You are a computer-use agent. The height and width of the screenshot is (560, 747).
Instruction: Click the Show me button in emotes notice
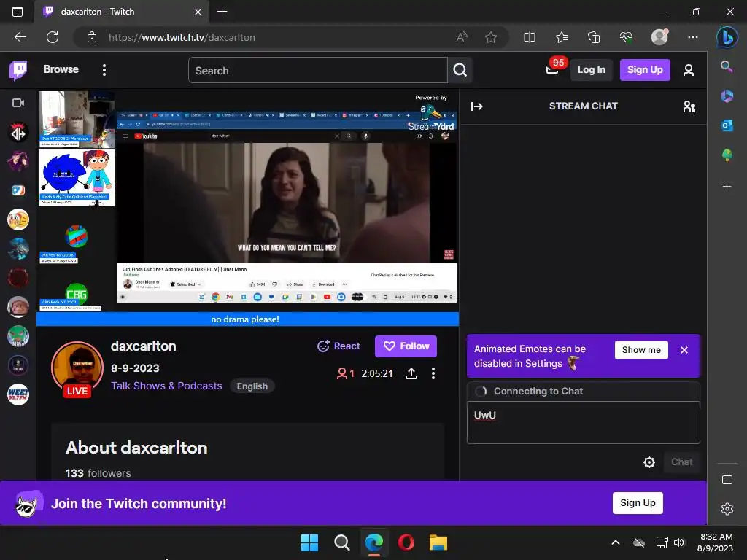641,350
